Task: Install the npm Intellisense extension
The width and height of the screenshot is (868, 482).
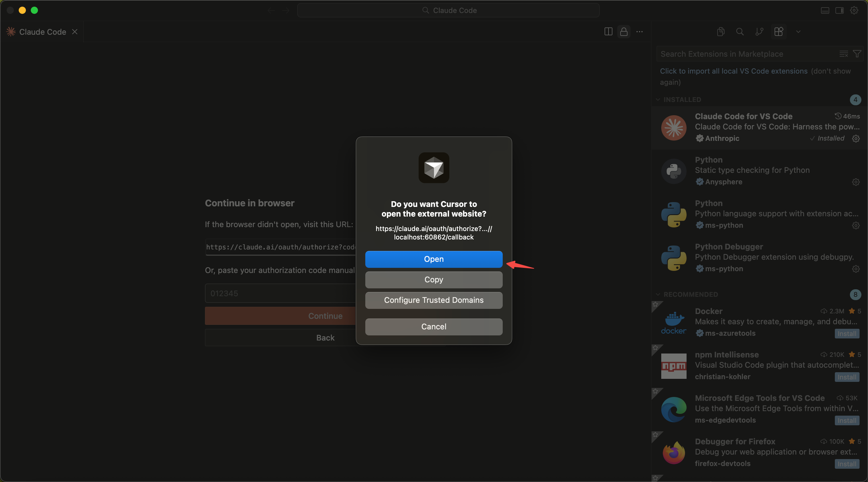Action: click(x=847, y=377)
